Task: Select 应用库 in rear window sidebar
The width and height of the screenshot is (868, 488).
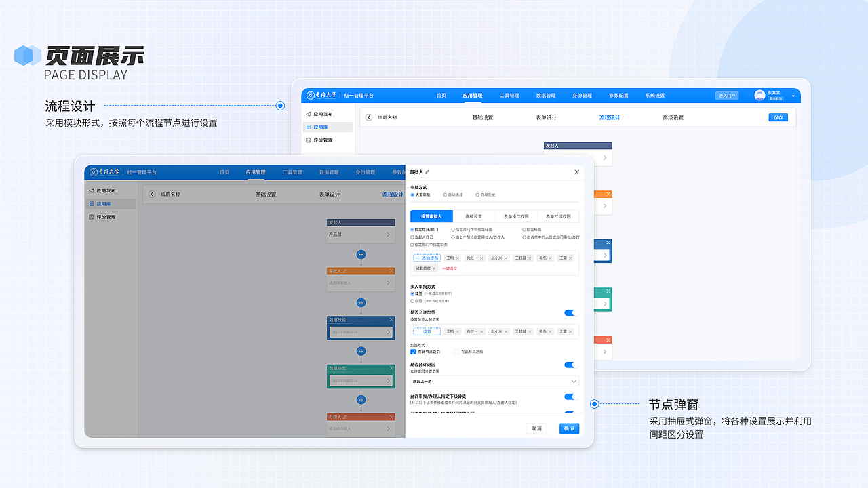Action: [x=328, y=127]
